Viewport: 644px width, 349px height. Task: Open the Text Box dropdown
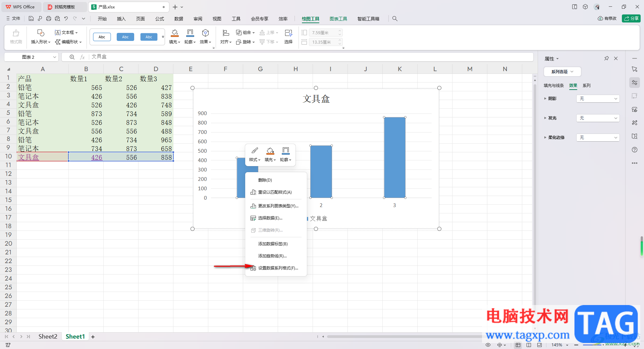(66, 33)
